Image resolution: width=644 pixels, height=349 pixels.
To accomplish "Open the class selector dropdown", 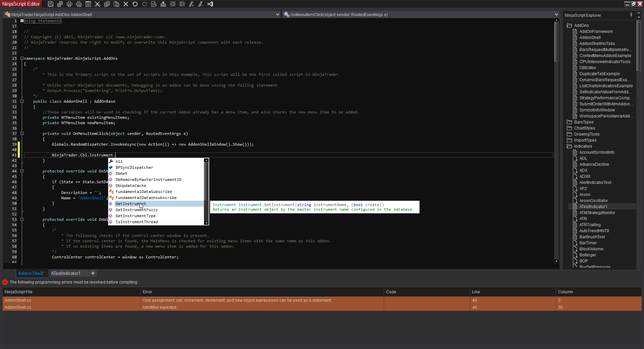I will click(x=278, y=14).
